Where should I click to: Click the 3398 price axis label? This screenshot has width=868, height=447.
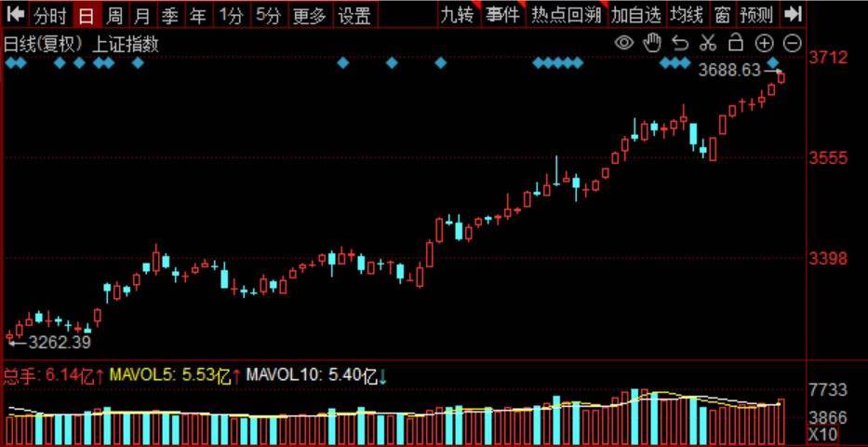pyautogui.click(x=829, y=258)
